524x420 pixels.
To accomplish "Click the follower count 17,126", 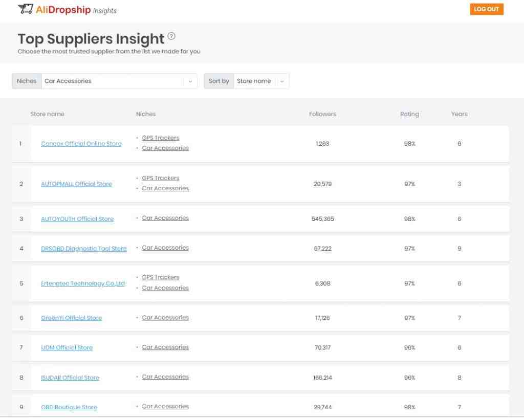I will coord(322,318).
